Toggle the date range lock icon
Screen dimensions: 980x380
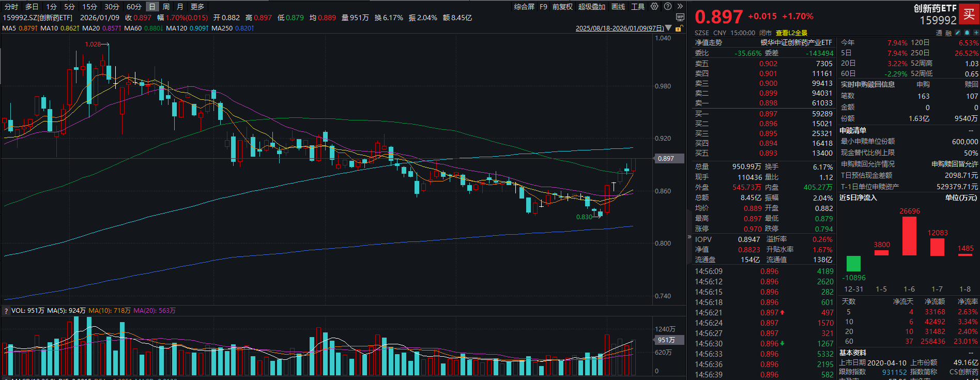pyautogui.click(x=678, y=28)
